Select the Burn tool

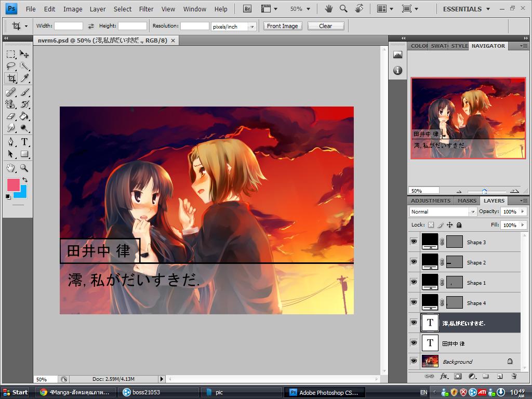point(24,128)
